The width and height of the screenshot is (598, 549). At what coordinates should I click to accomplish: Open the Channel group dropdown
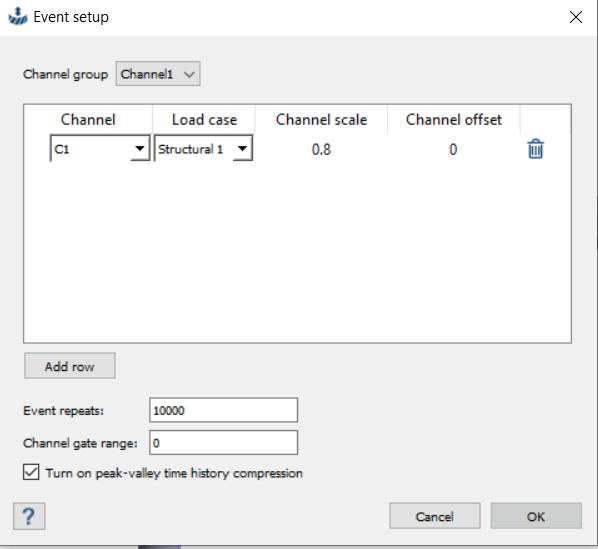(x=158, y=74)
